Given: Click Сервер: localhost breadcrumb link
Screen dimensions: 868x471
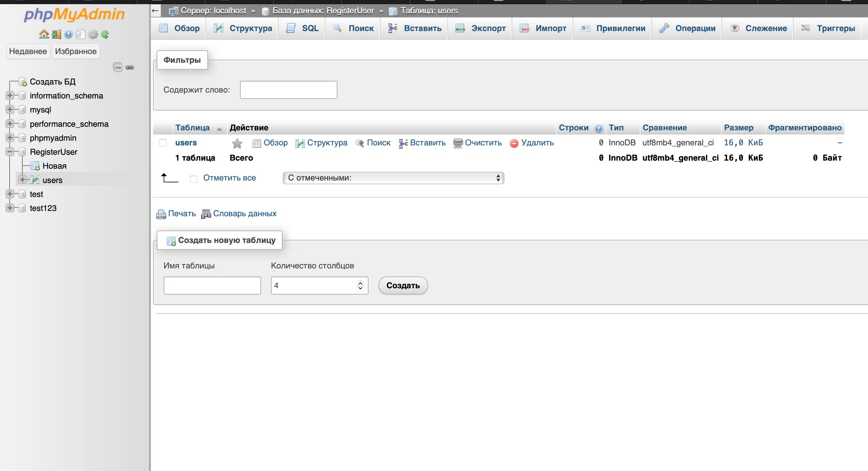Looking at the screenshot, I should (213, 11).
